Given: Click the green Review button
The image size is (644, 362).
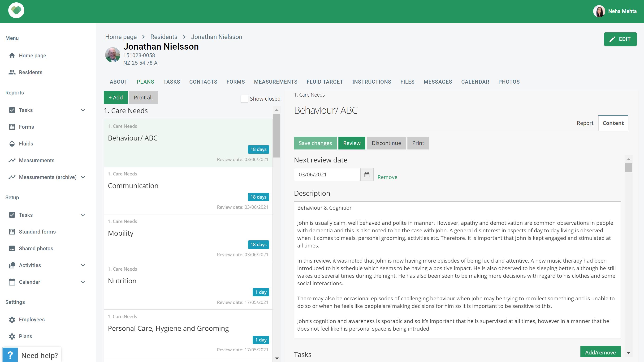Looking at the screenshot, I should tap(351, 143).
